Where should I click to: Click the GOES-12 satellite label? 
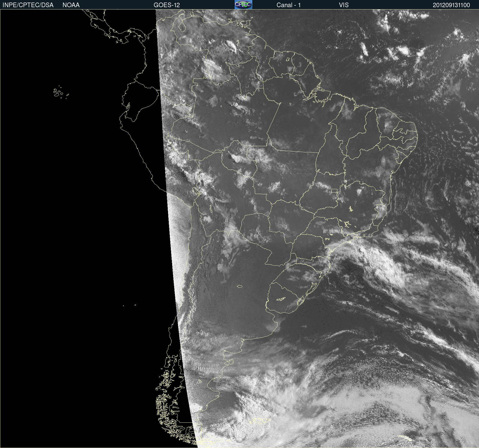[x=167, y=5]
